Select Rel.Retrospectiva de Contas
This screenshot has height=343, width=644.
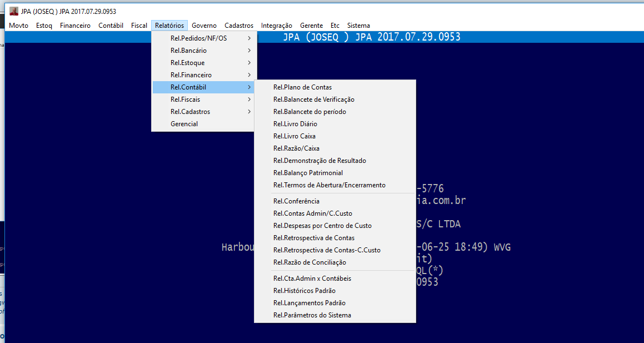335,238
